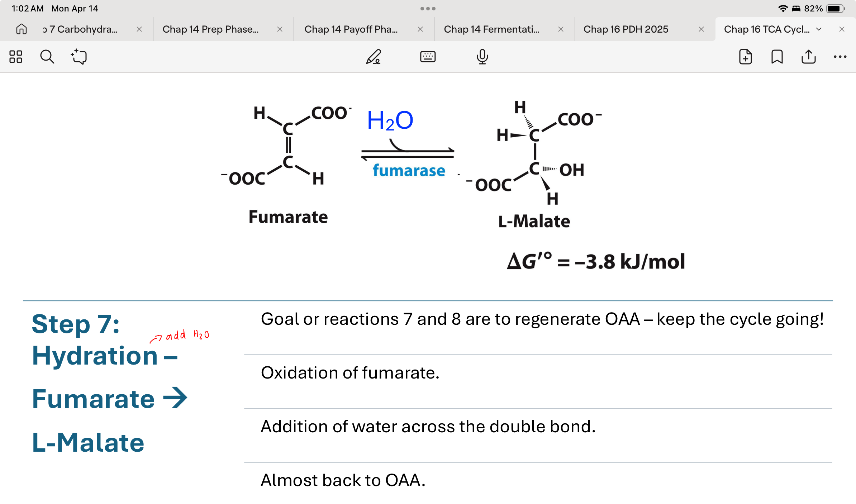Go to the home library screen
Screen dimensions: 856x504
[22, 29]
